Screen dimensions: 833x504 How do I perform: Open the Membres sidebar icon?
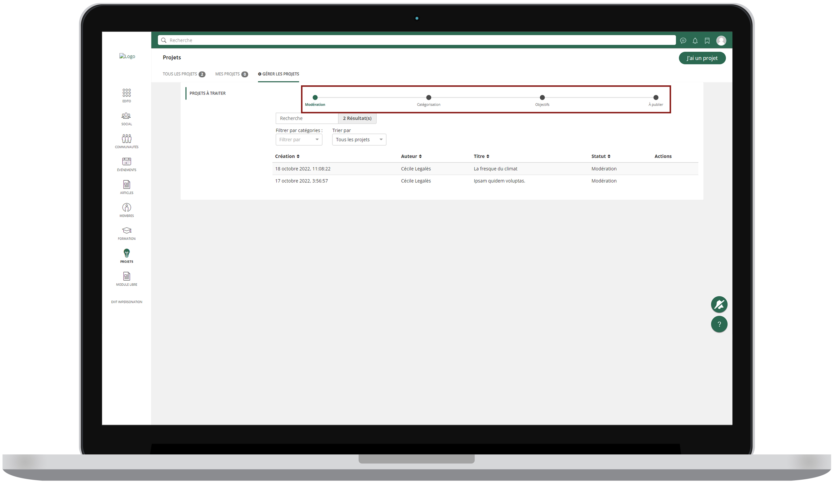point(126,208)
